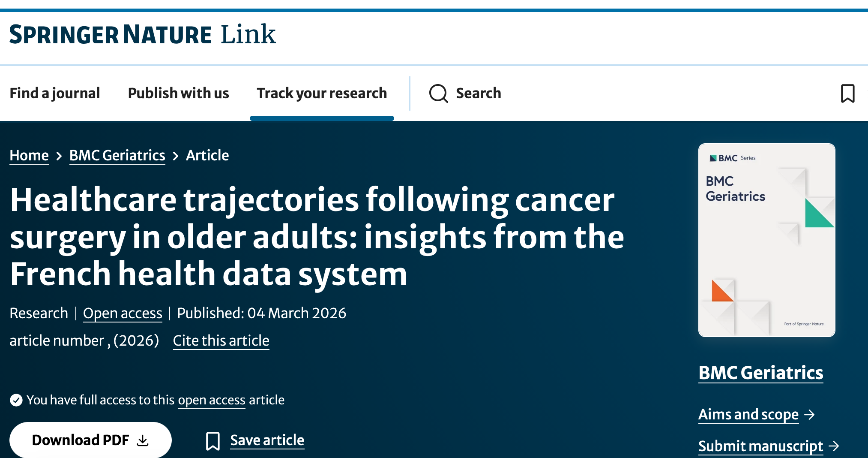Click the BMC Geriatrics journal cover thumbnail
This screenshot has height=458, width=868.
point(766,240)
